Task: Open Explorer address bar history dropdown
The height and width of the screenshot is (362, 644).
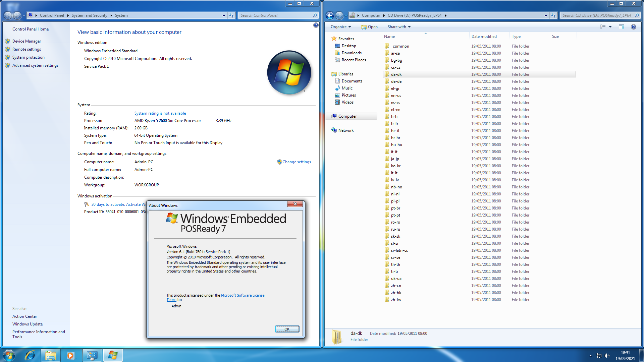Action: pyautogui.click(x=546, y=15)
